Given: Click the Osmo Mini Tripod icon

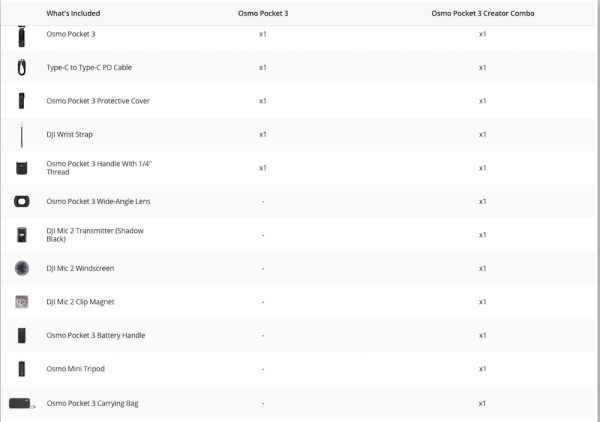Looking at the screenshot, I should pos(22,369).
